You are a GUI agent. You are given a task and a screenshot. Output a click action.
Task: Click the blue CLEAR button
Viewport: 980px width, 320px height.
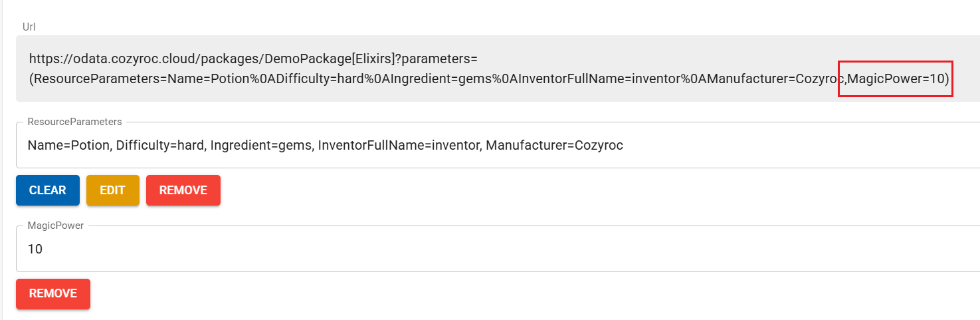tap(48, 190)
